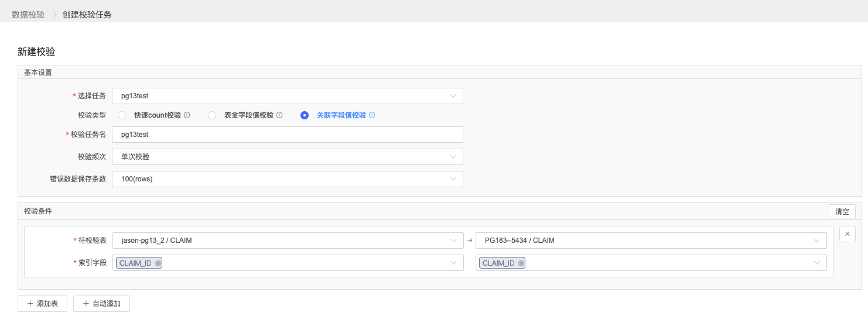Image resolution: width=868 pixels, height=316 pixels.
Task: Delete the CLAIM table row with X
Action: point(847,234)
